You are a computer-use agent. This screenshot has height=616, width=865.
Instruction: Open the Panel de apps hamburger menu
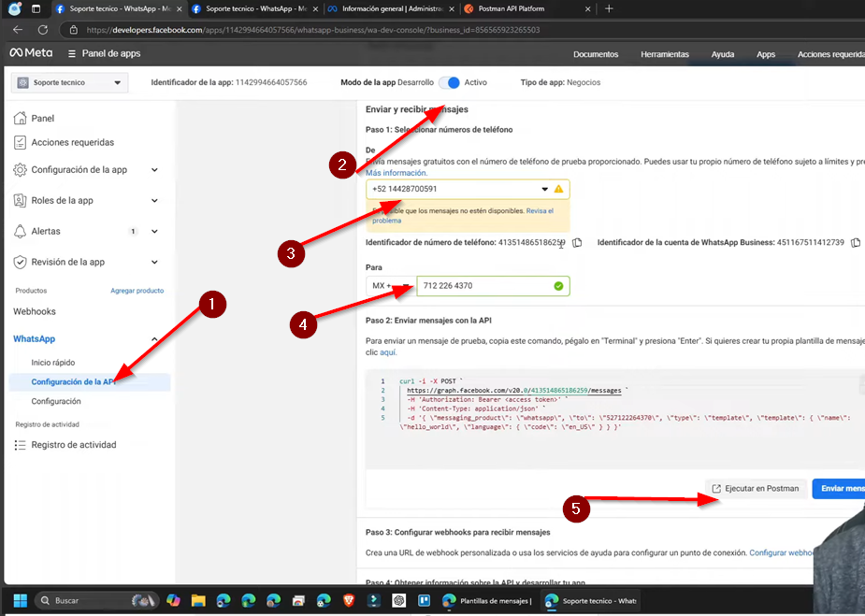[72, 53]
